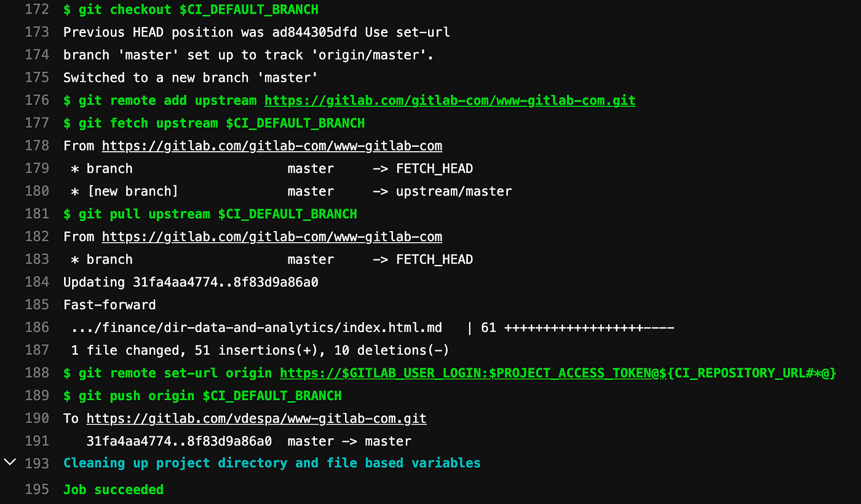Click the 'git fetch upstream' command line

pos(214,123)
